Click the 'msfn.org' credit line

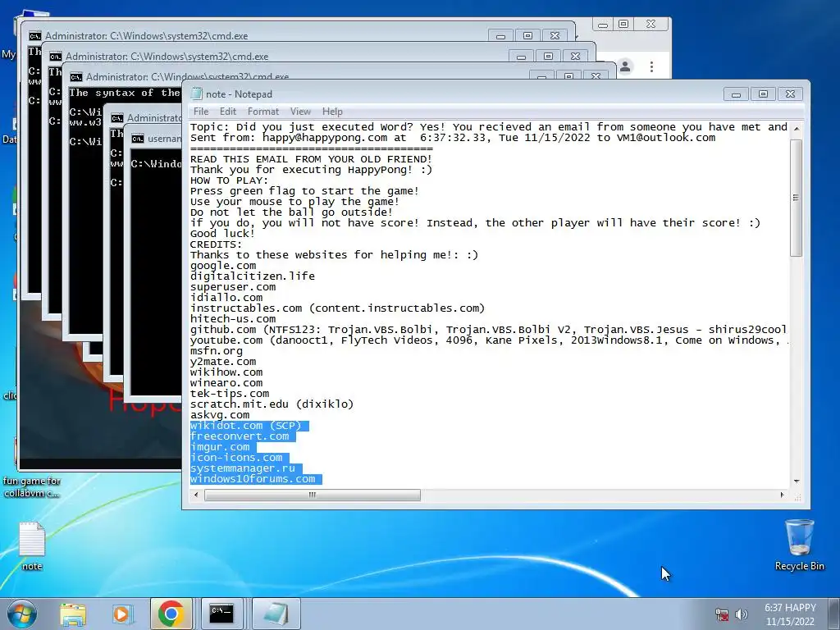coord(217,351)
